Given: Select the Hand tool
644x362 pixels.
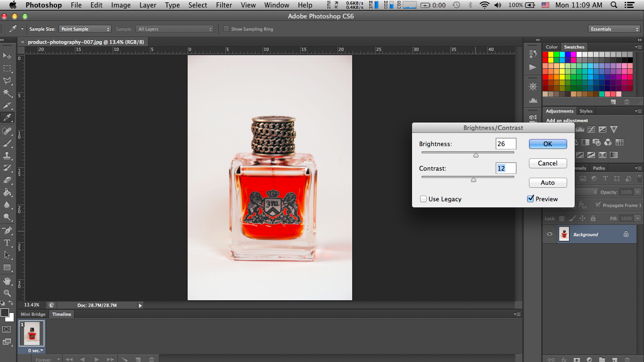Looking at the screenshot, I should (x=7, y=281).
